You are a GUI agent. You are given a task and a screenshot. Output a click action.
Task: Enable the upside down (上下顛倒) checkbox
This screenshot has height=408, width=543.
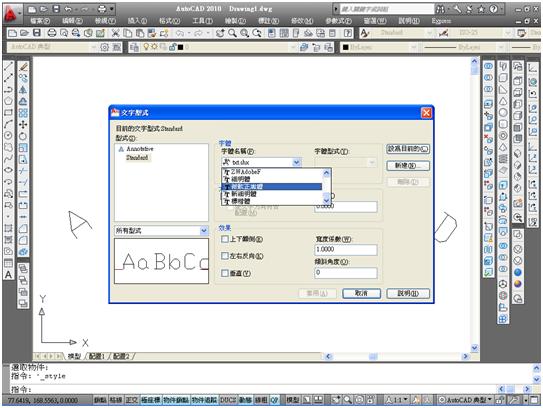point(225,239)
